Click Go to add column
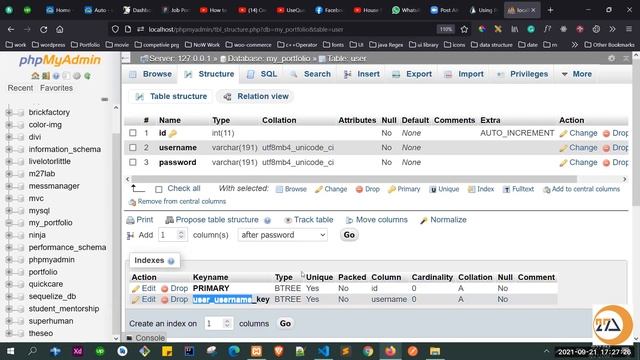Image resolution: width=640 pixels, height=360 pixels. pyautogui.click(x=349, y=235)
